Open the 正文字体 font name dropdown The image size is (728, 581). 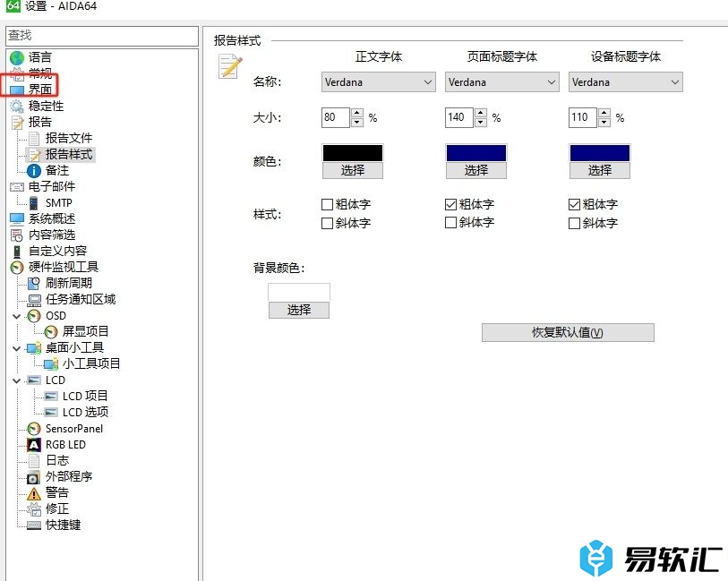point(379,82)
